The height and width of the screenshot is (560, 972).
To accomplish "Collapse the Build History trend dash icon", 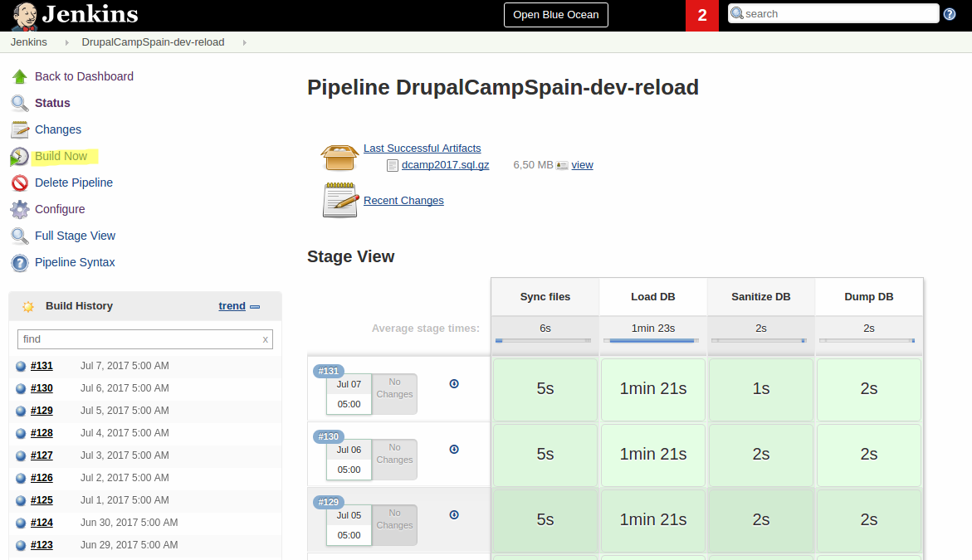I will click(x=255, y=307).
